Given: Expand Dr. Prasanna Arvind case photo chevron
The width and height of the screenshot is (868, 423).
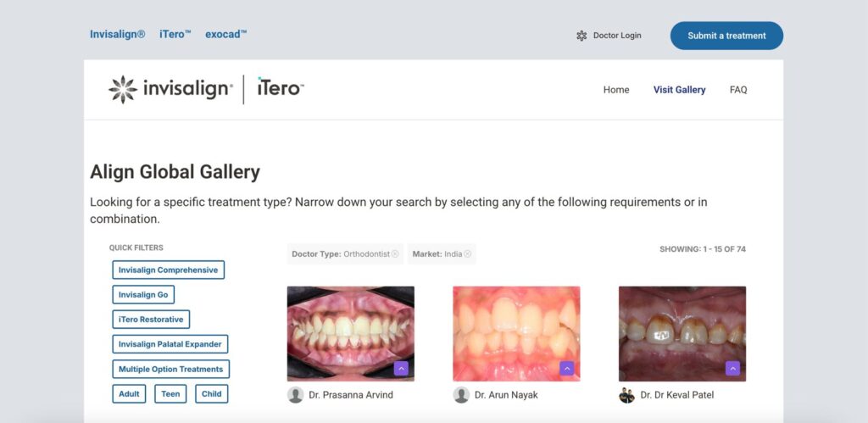Looking at the screenshot, I should coord(401,368).
